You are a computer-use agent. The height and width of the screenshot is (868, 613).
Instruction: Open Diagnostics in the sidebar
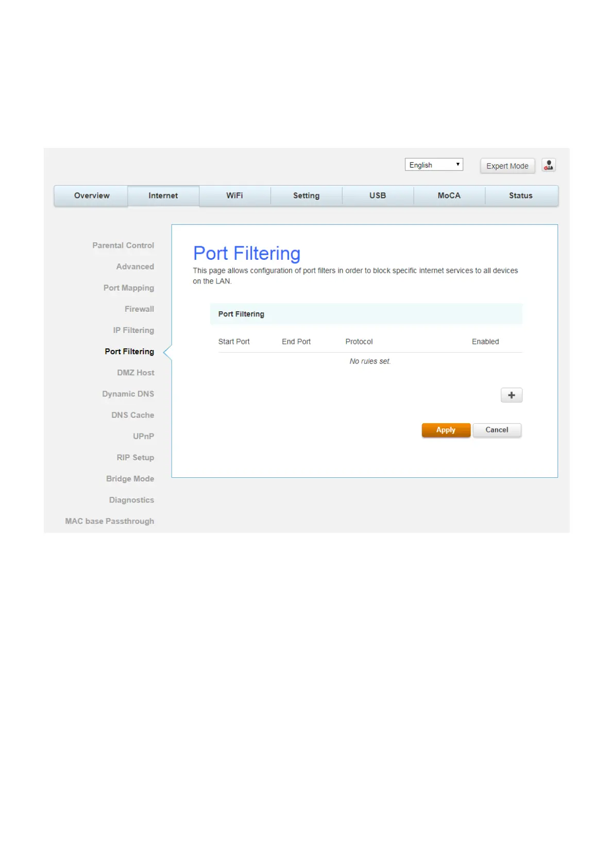pyautogui.click(x=131, y=500)
